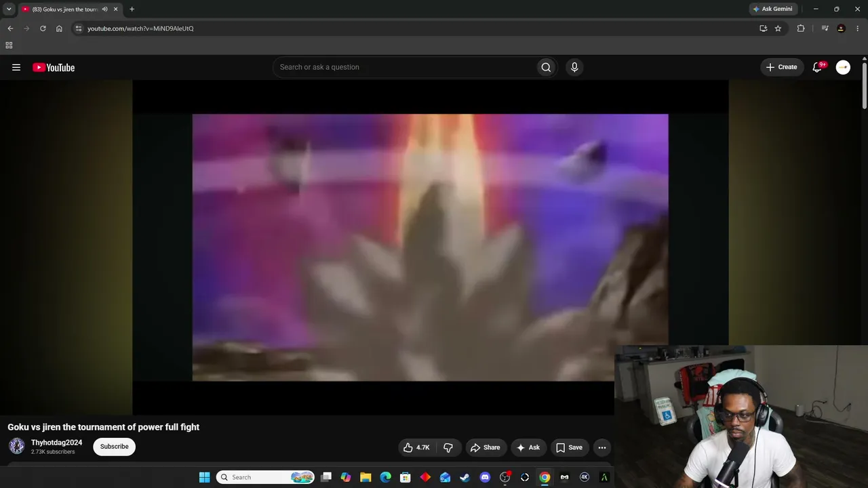
Task: Open the apps grid in bookmarks bar
Action: (x=9, y=45)
